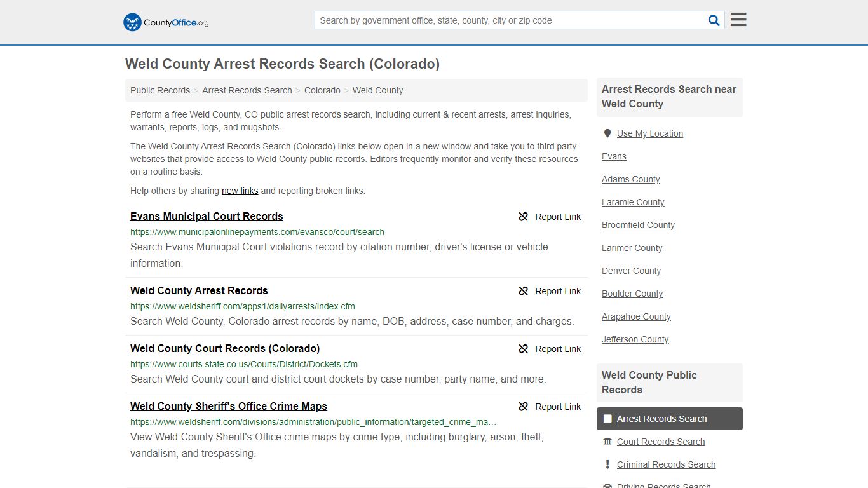Image resolution: width=868 pixels, height=488 pixels.
Task: Report Link text for Sheriff's Crime Maps
Action: click(x=558, y=407)
